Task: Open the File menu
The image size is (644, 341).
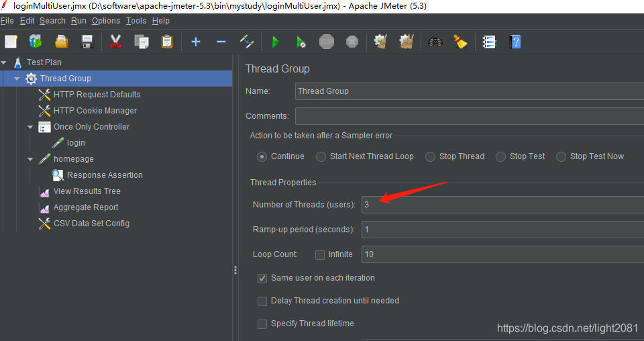Action: 7,21
